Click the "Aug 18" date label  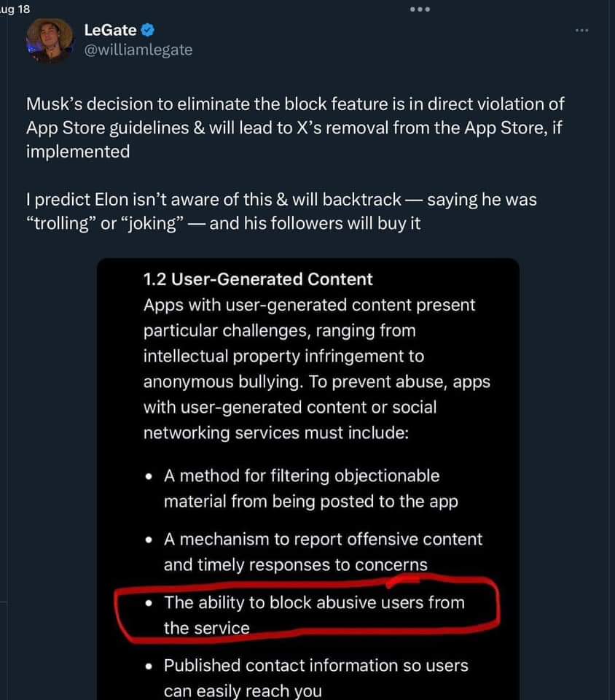[x=13, y=9]
